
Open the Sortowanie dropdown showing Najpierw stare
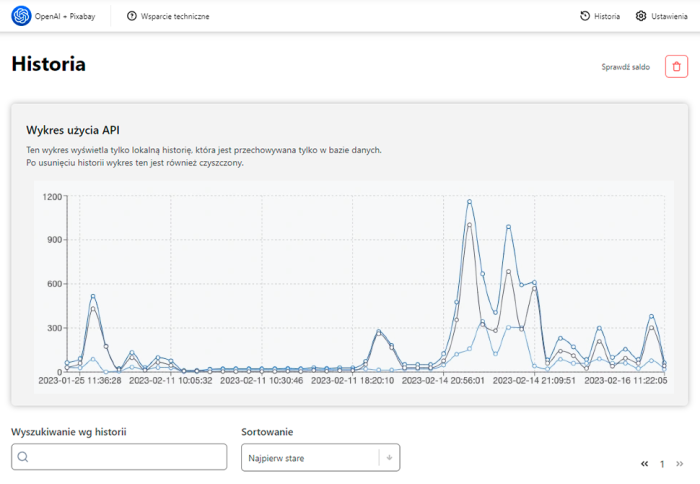point(309,457)
